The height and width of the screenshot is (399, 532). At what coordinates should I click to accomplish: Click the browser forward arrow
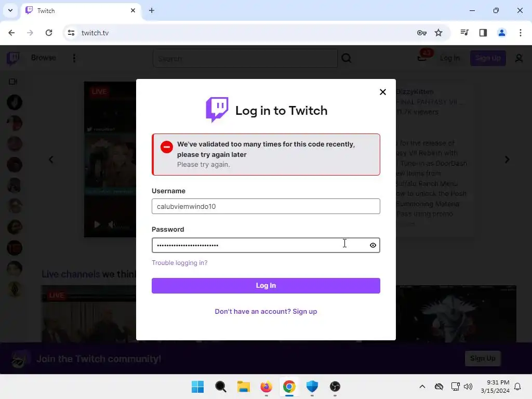click(x=30, y=33)
